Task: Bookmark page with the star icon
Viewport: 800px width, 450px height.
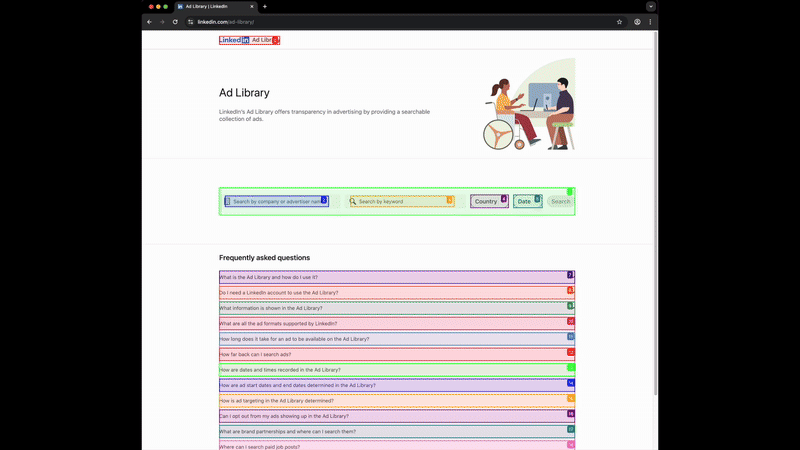Action: click(x=619, y=22)
